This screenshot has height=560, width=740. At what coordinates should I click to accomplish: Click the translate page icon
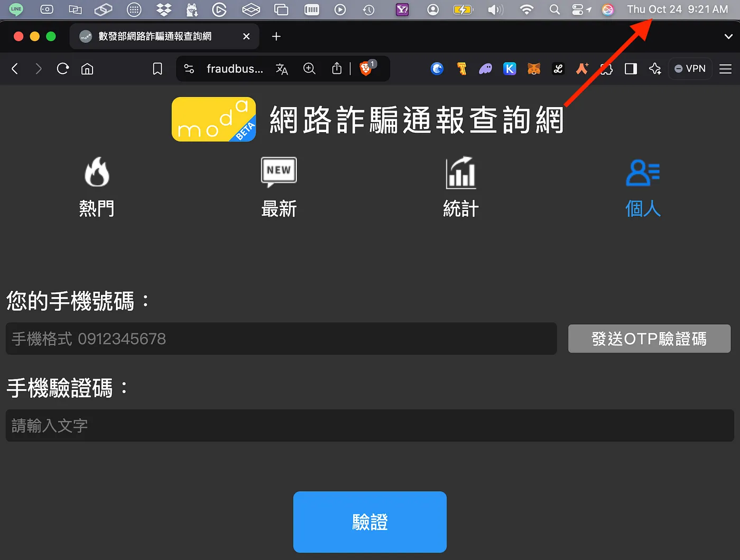(x=282, y=69)
